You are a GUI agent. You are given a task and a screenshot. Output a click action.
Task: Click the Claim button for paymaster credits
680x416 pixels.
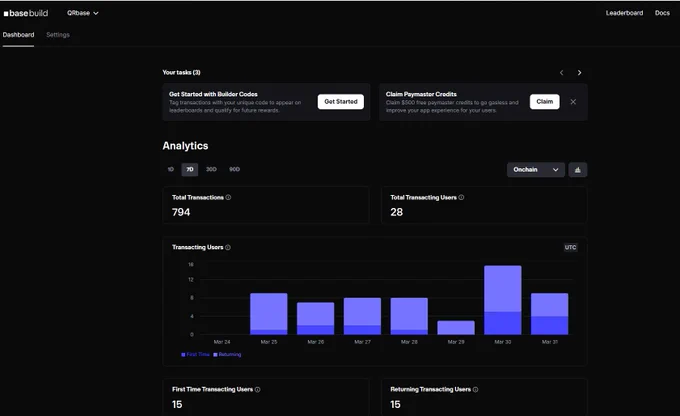point(544,102)
